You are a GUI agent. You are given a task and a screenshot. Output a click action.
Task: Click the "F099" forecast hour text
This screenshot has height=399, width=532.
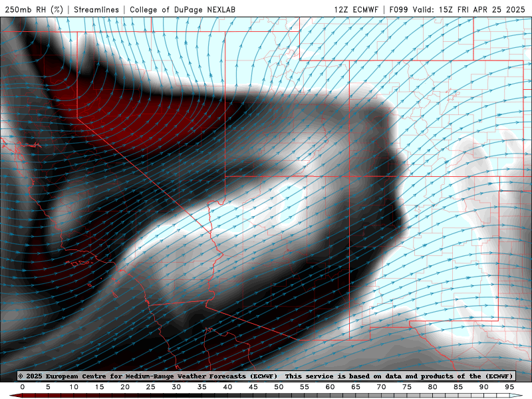click(398, 9)
